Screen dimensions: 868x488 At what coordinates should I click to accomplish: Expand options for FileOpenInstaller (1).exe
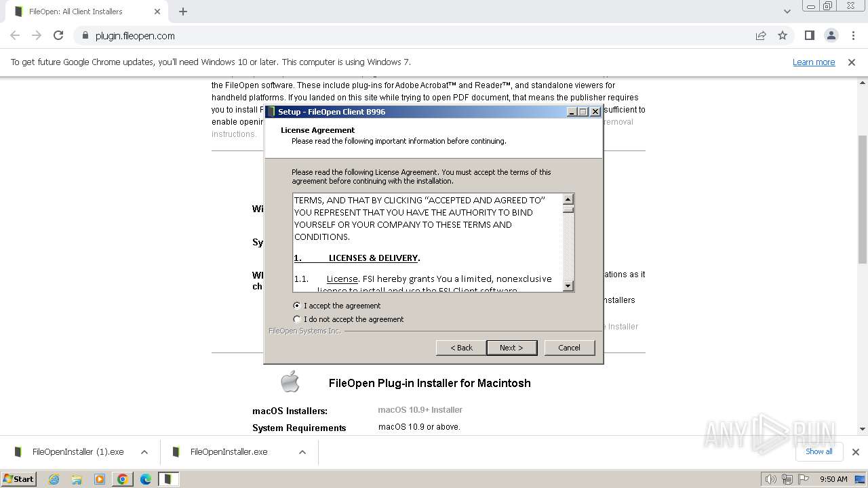[x=144, y=452]
